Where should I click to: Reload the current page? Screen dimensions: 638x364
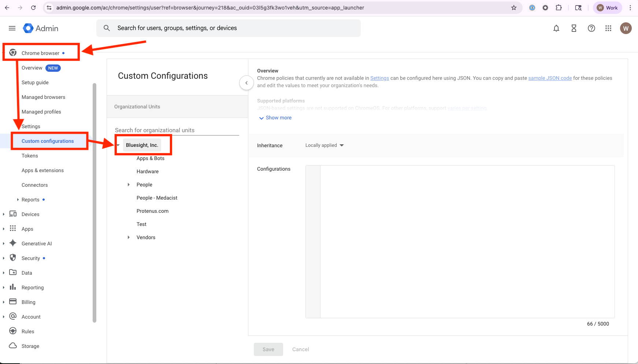click(x=33, y=8)
